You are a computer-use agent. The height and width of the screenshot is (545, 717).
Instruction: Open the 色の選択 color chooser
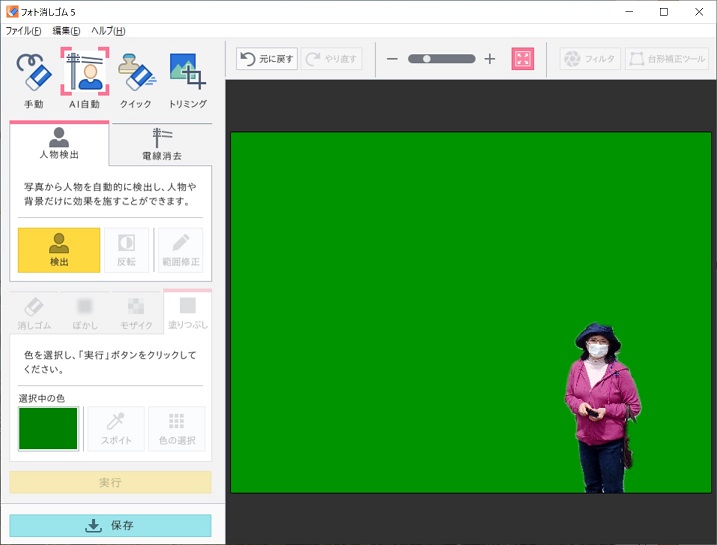(177, 428)
